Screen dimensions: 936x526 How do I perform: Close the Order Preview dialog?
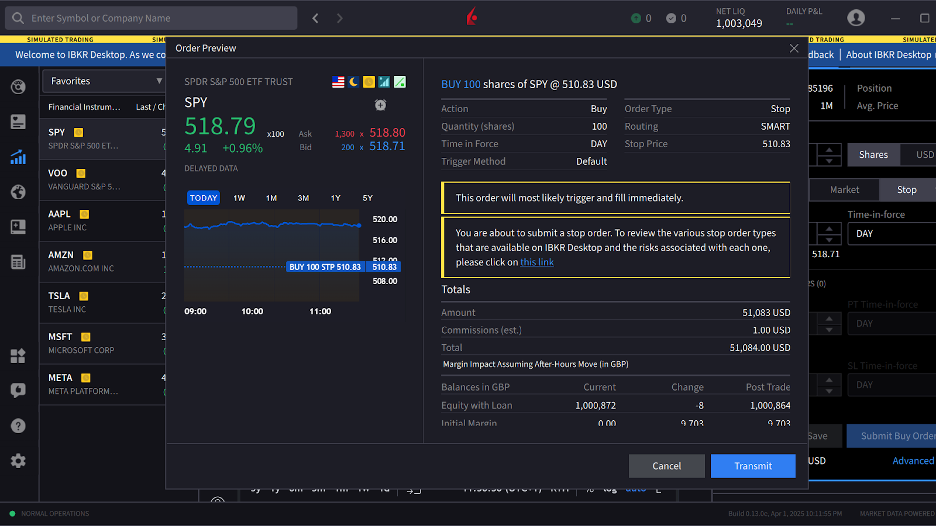tap(794, 48)
